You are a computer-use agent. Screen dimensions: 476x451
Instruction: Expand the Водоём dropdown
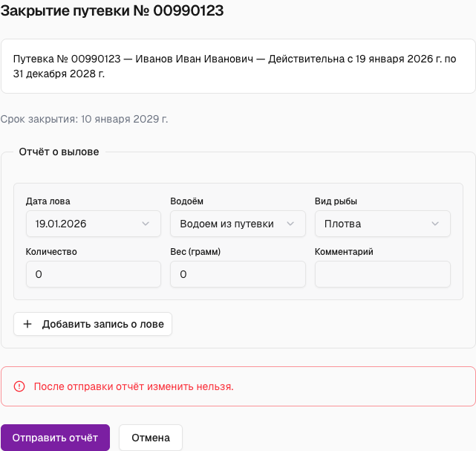tap(238, 224)
